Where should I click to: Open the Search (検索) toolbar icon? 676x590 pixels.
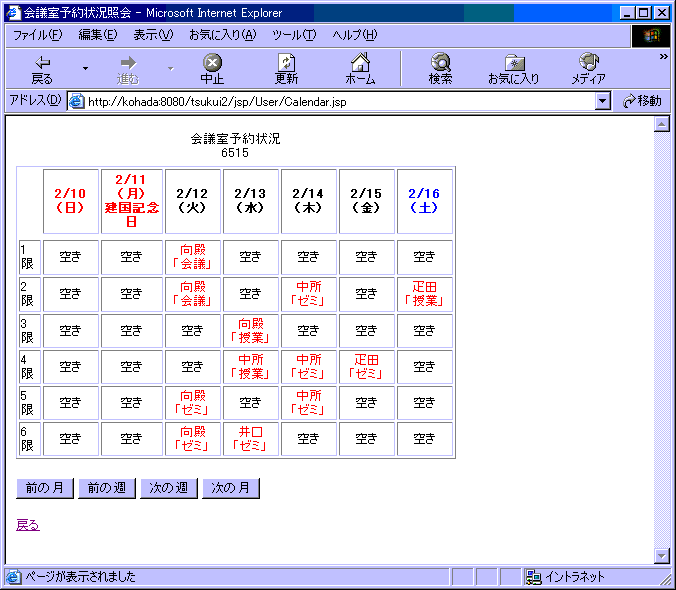[x=440, y=63]
